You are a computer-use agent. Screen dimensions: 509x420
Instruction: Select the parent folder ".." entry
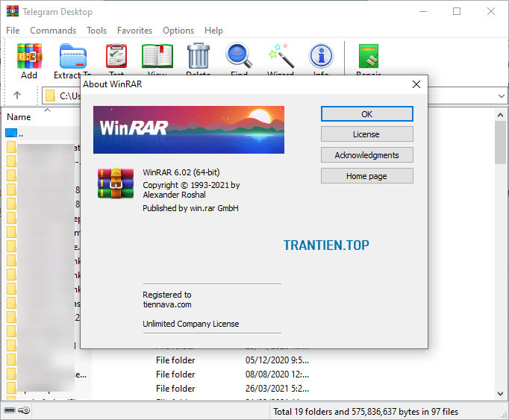(x=14, y=133)
